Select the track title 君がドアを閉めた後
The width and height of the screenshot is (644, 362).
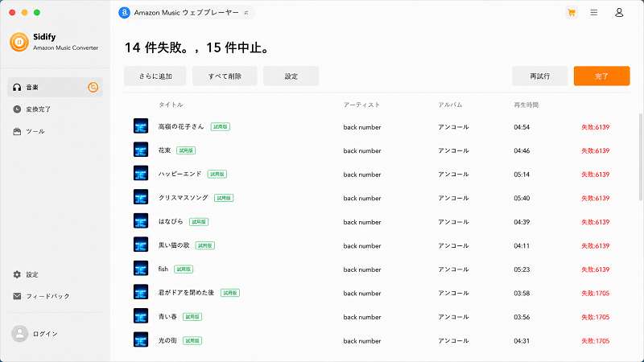click(187, 293)
